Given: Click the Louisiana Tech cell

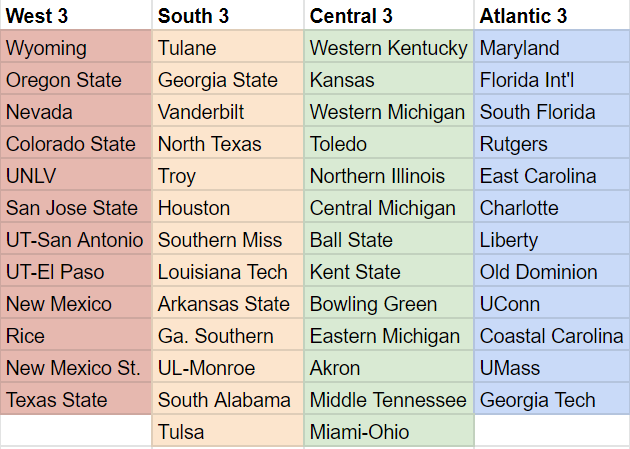Looking at the screenshot, I should tap(228, 270).
